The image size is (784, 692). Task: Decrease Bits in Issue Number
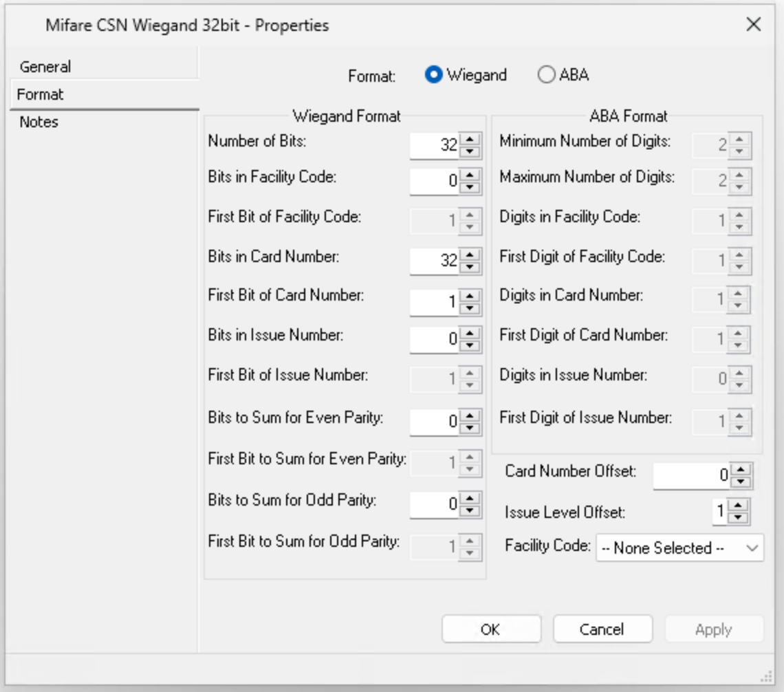tap(470, 345)
